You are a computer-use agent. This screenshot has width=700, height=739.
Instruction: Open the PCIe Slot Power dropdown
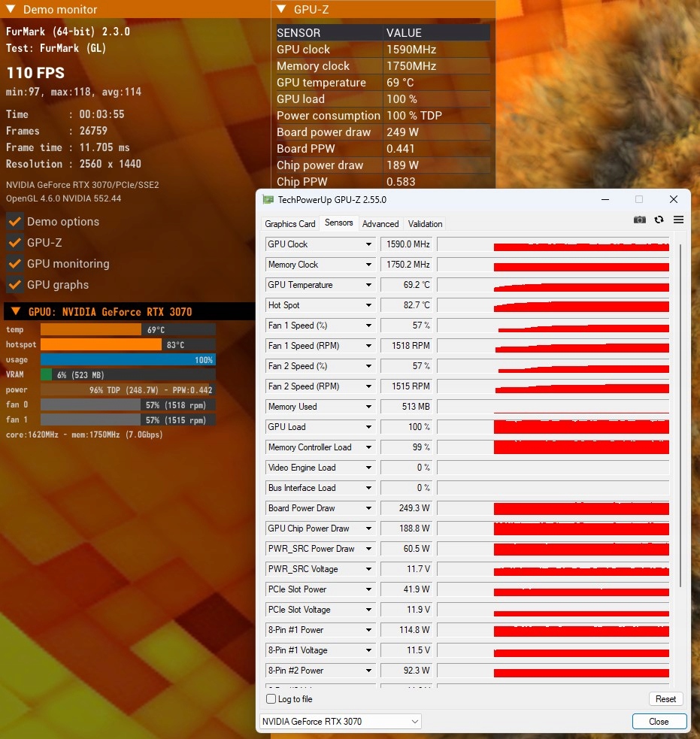point(368,589)
